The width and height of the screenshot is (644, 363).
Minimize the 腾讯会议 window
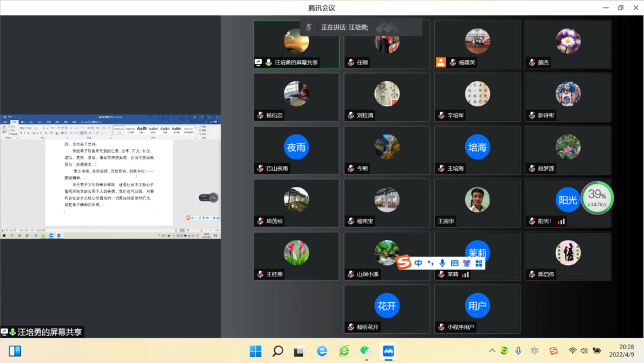(605, 8)
